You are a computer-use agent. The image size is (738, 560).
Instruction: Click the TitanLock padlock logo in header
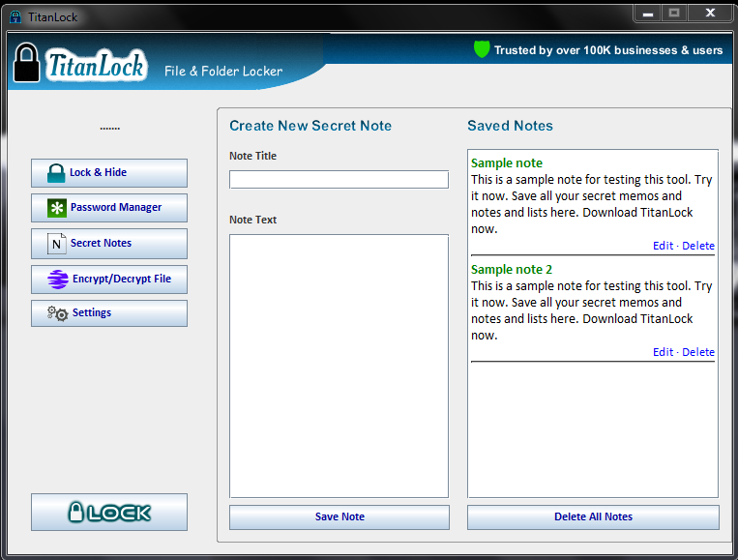pos(26,63)
